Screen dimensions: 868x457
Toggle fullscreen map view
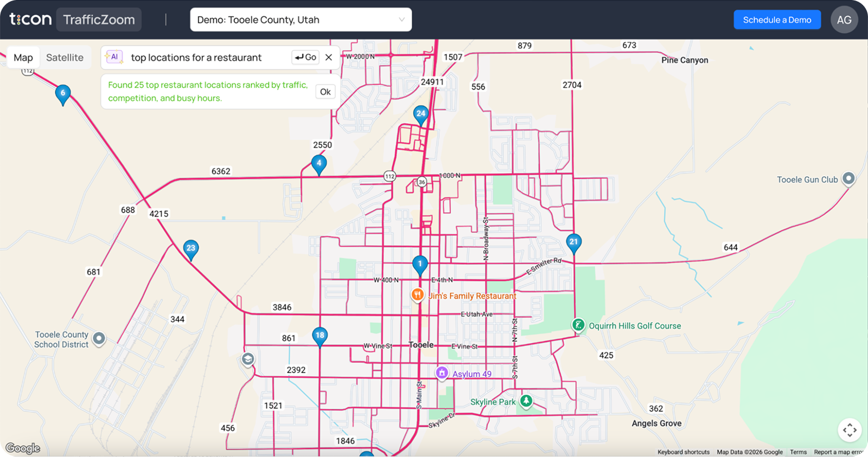pyautogui.click(x=850, y=430)
